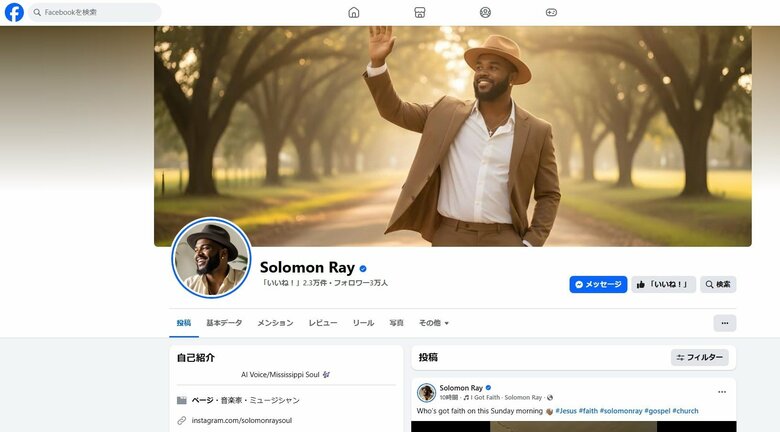The image size is (780, 432).
Task: Open the Home icon in top navigation
Action: (x=354, y=12)
